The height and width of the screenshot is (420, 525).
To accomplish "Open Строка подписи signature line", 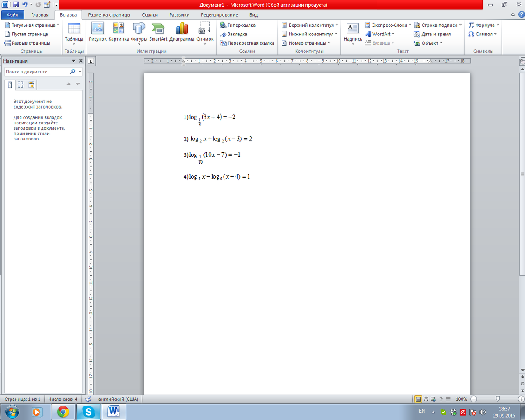I will (x=438, y=25).
